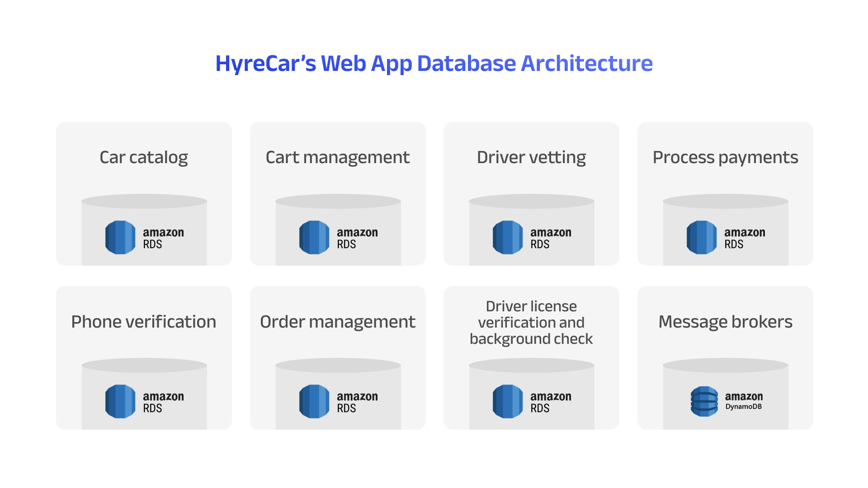Click 'amazon RDS' label in Driver vetting card

(x=551, y=238)
